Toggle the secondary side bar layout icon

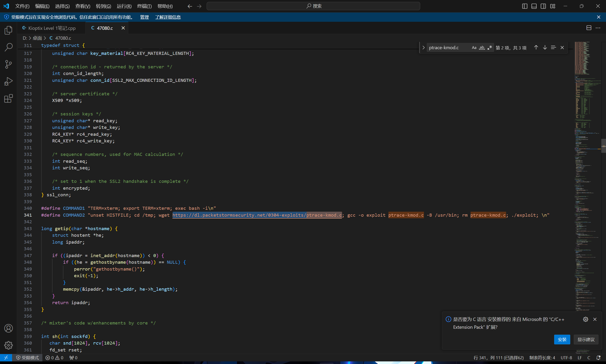(x=543, y=6)
